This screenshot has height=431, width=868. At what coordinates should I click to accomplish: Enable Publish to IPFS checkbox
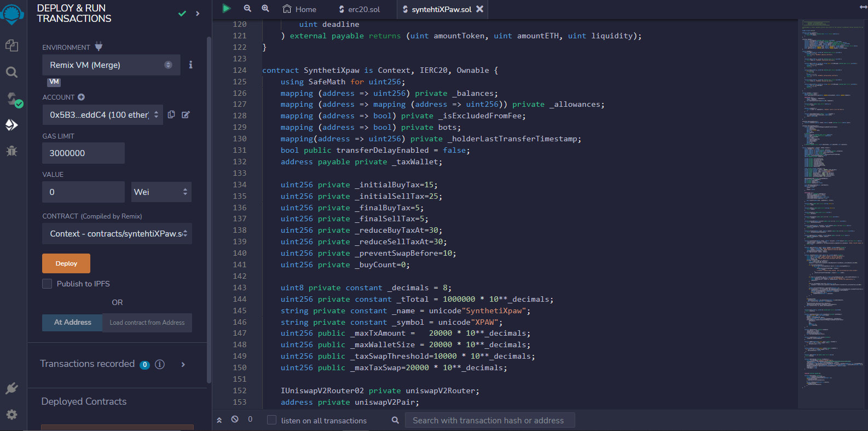[48, 284]
